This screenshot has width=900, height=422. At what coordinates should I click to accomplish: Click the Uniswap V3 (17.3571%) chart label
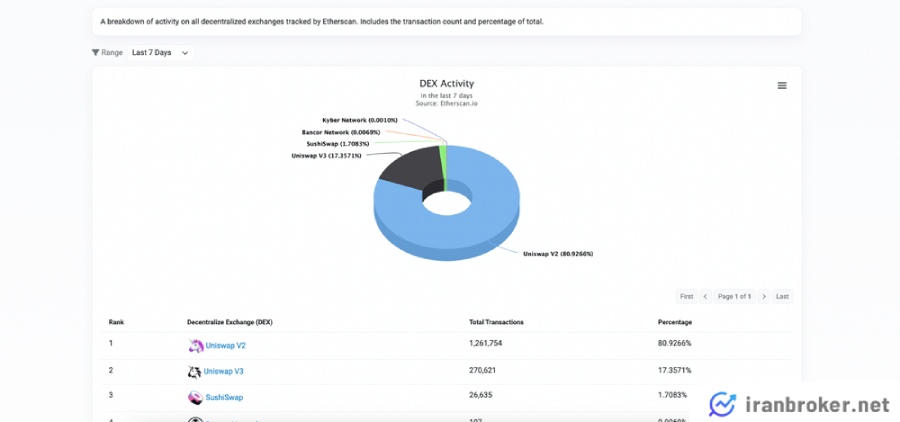click(327, 156)
